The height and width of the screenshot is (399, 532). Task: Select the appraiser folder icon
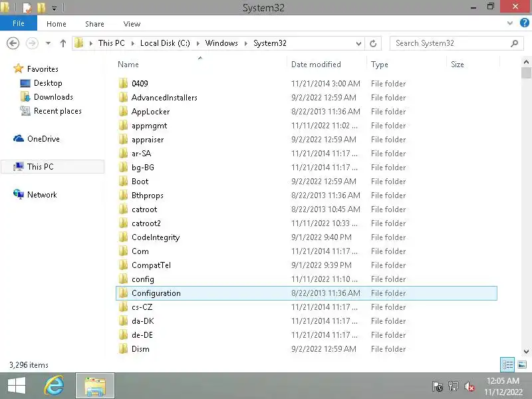[x=123, y=140]
